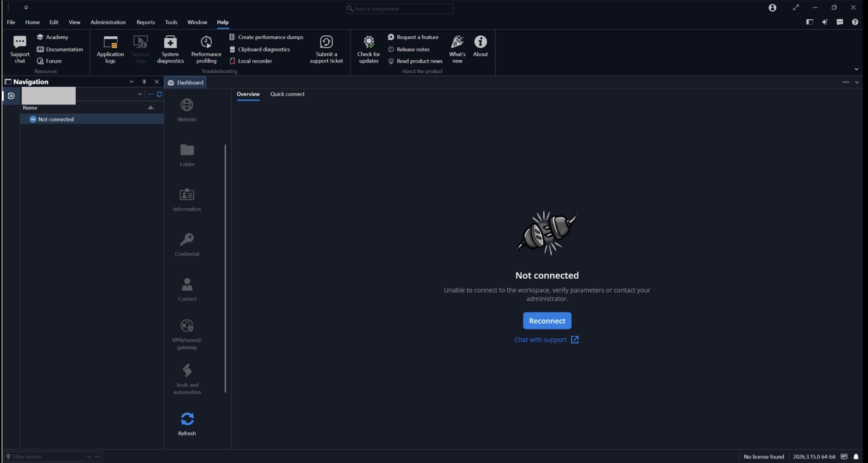
Task: Open the About dialog
Action: (x=480, y=46)
